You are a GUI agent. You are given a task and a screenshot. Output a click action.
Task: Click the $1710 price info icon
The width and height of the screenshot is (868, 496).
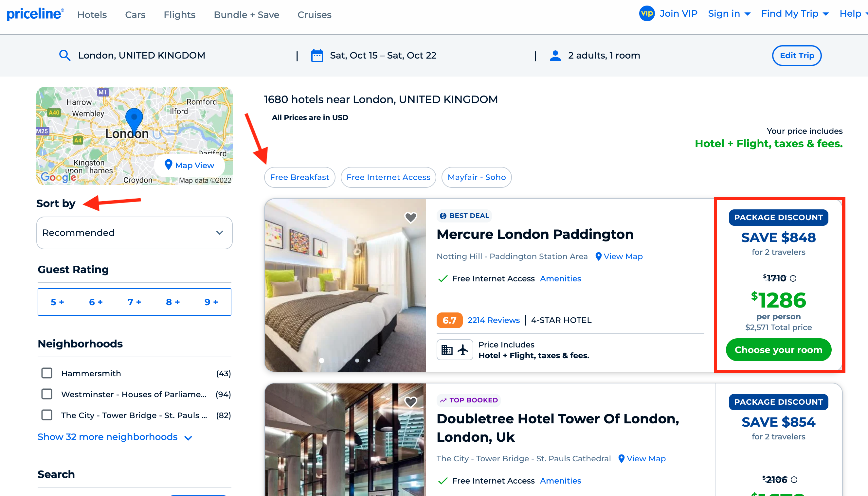pyautogui.click(x=793, y=278)
